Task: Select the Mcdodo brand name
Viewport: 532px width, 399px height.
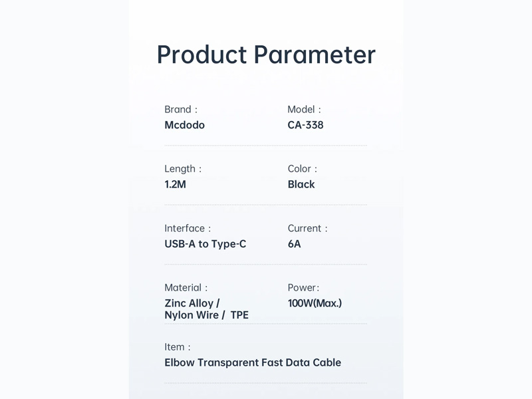Action: click(184, 125)
